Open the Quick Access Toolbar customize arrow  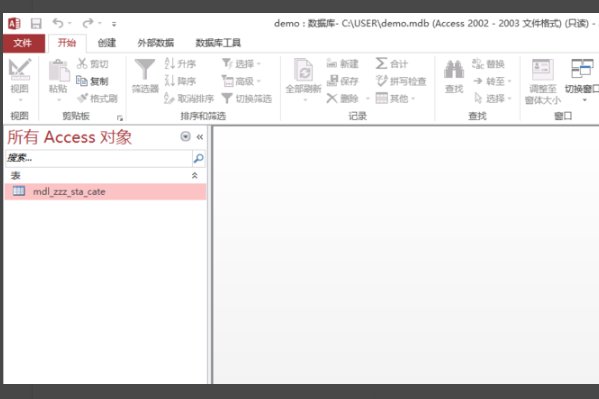[114, 24]
